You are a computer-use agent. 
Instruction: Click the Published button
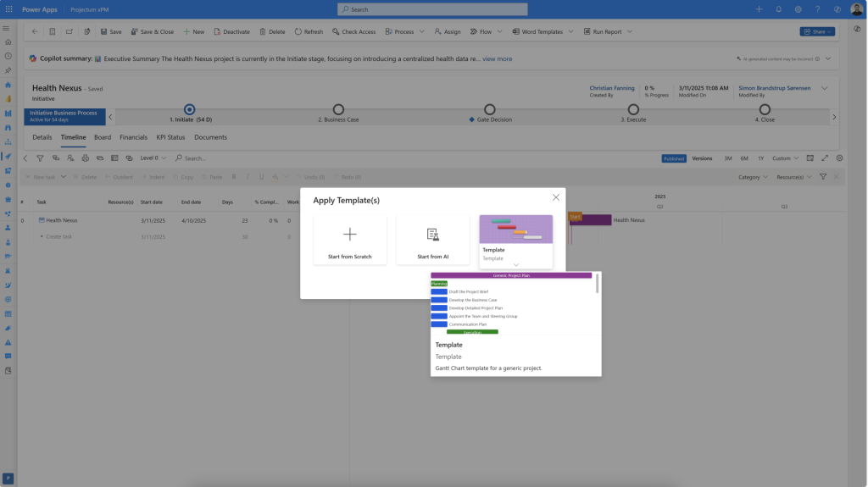point(674,159)
